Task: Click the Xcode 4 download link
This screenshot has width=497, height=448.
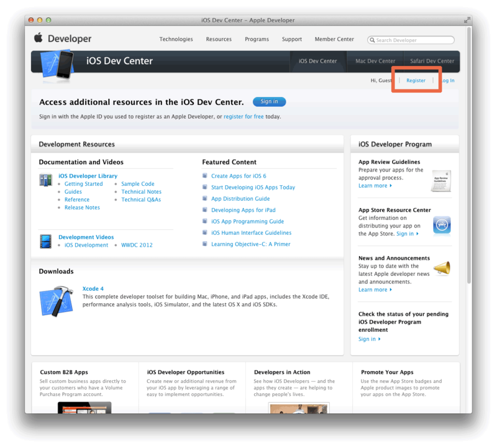Action: 93,289
